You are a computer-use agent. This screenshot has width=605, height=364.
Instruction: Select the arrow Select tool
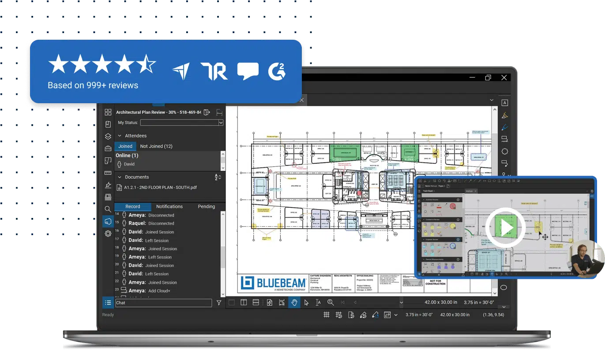[x=307, y=302]
